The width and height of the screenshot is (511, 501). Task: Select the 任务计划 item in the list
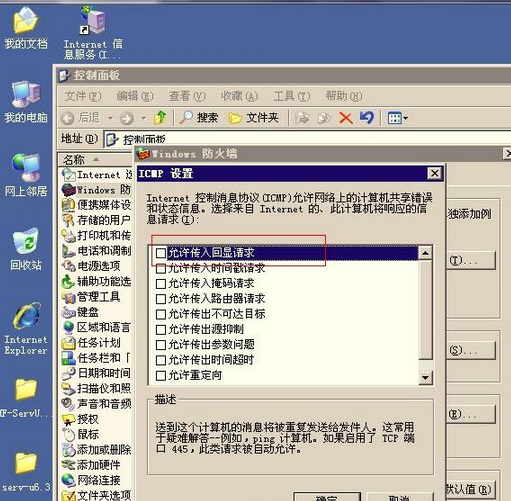(x=91, y=342)
